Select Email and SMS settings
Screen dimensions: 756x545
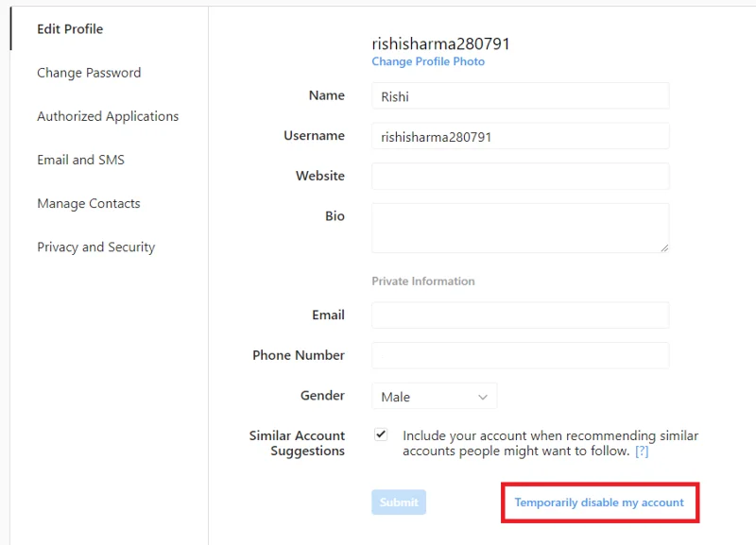tap(80, 160)
